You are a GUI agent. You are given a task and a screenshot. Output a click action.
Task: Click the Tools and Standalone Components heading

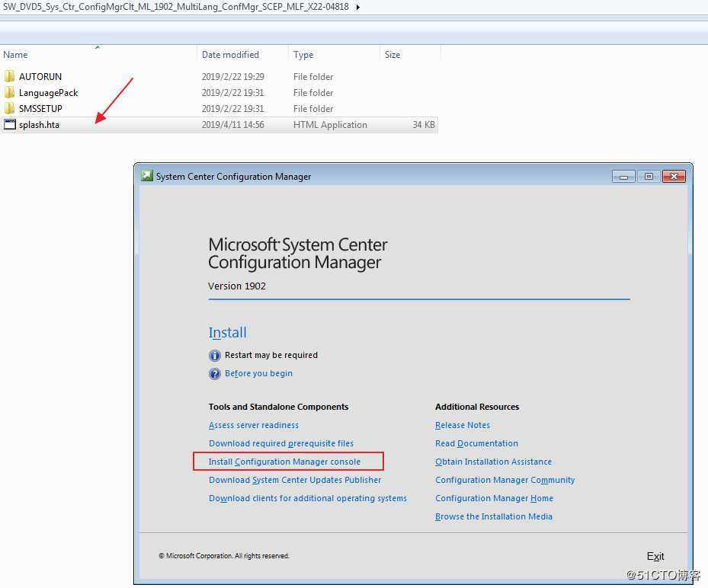[x=279, y=407]
